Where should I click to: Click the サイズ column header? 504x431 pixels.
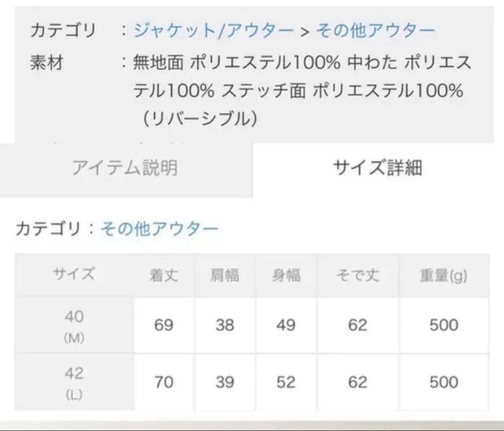tap(74, 275)
